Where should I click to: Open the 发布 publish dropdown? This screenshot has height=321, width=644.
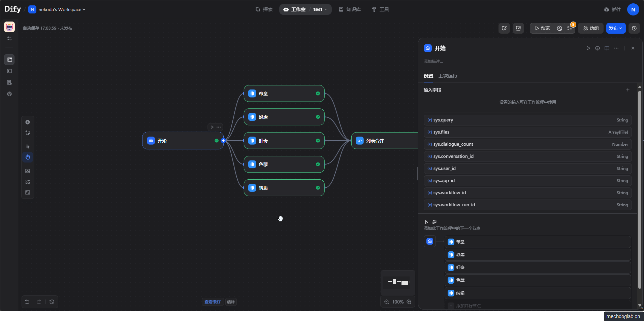click(x=616, y=28)
